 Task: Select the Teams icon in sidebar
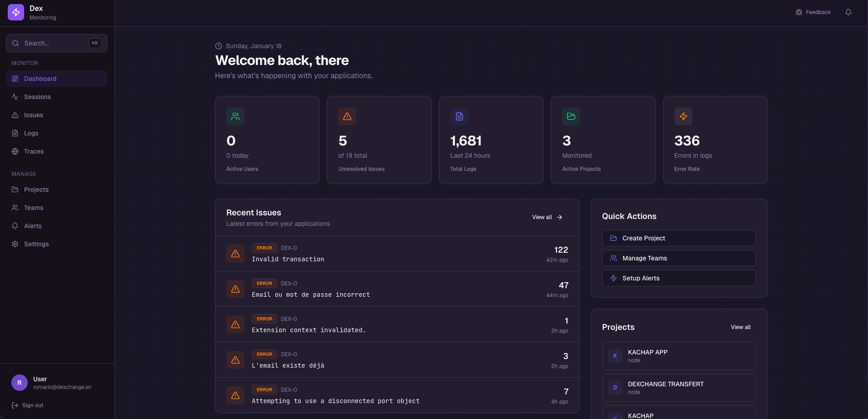tap(15, 207)
